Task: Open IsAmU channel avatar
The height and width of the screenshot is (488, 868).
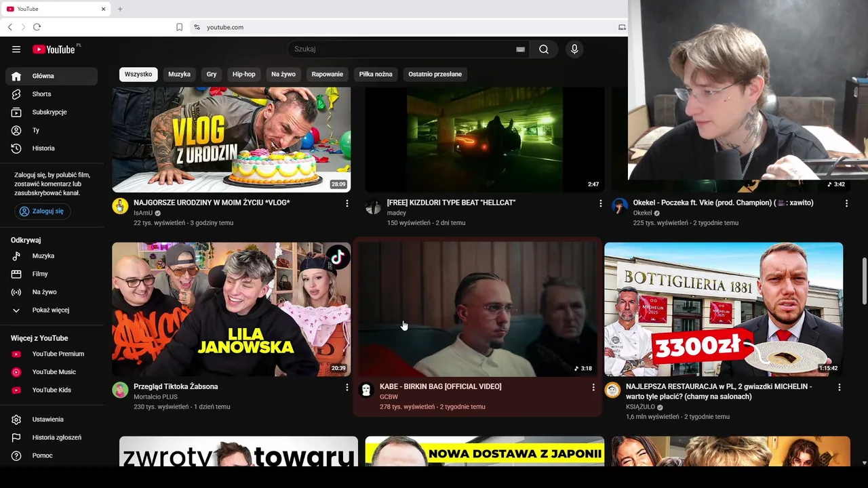Action: coord(120,207)
